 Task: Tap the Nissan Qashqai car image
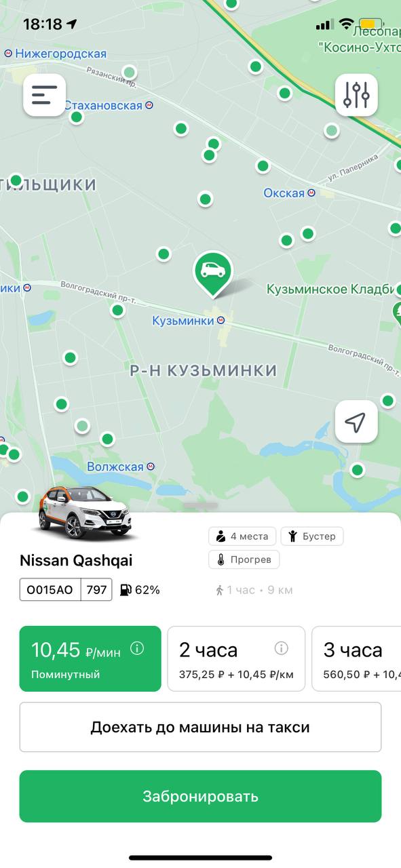click(x=84, y=513)
